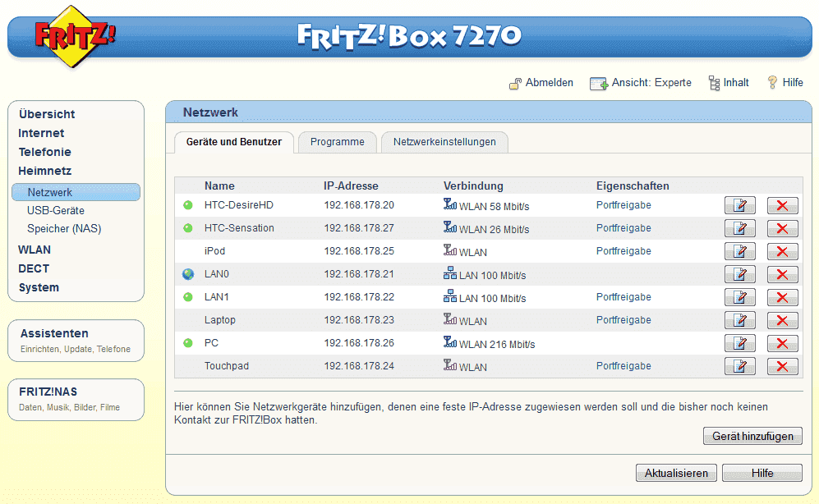The image size is (819, 504).
Task: Switch to Programme tab
Action: coord(338,142)
